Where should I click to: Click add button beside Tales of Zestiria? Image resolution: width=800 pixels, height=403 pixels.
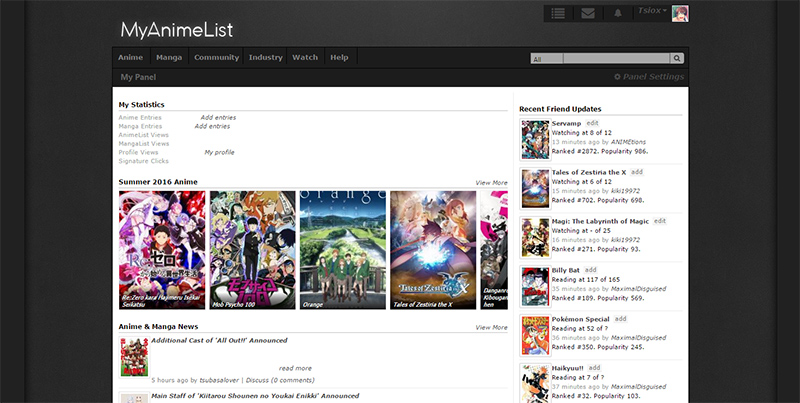pyautogui.click(x=637, y=172)
